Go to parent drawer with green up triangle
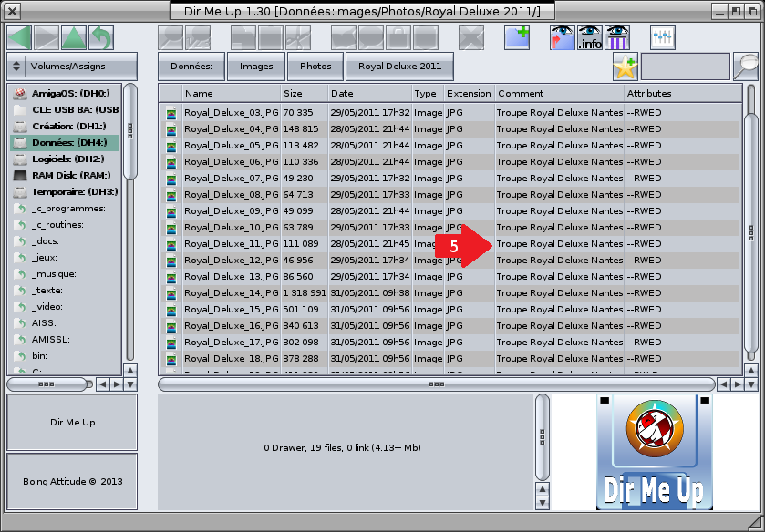The width and height of the screenshot is (765, 532). point(74,37)
